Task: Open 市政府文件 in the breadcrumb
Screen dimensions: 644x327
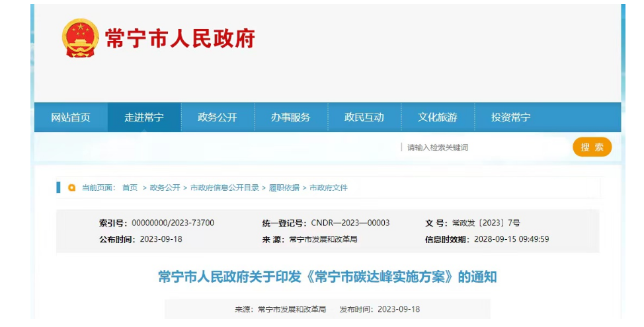Action: (329, 188)
